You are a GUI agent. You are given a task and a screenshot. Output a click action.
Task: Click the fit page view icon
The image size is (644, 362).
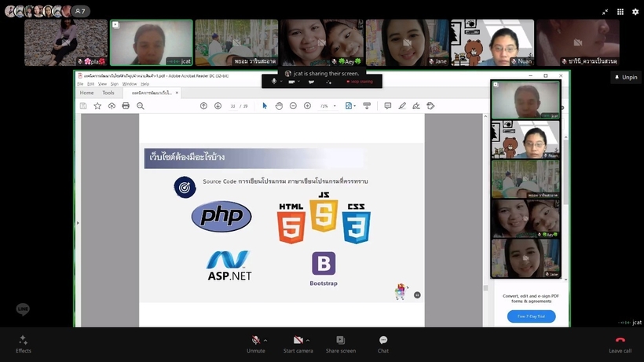tap(349, 106)
